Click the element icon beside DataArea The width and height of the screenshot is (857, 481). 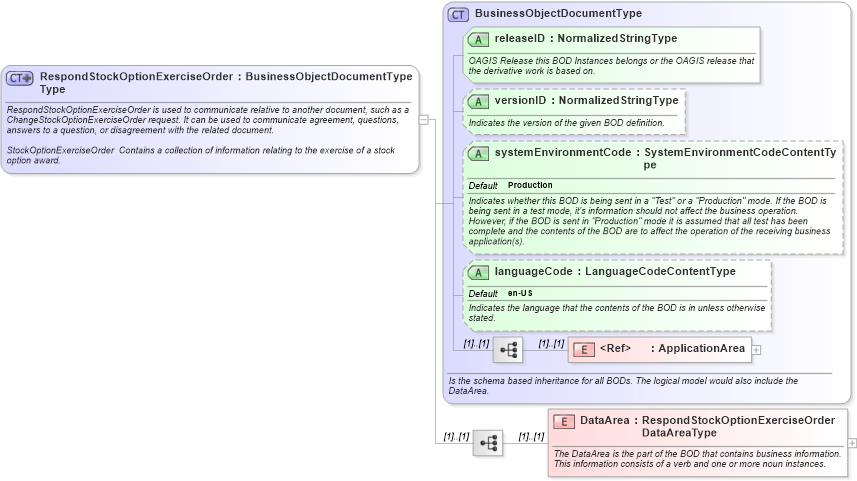563,421
